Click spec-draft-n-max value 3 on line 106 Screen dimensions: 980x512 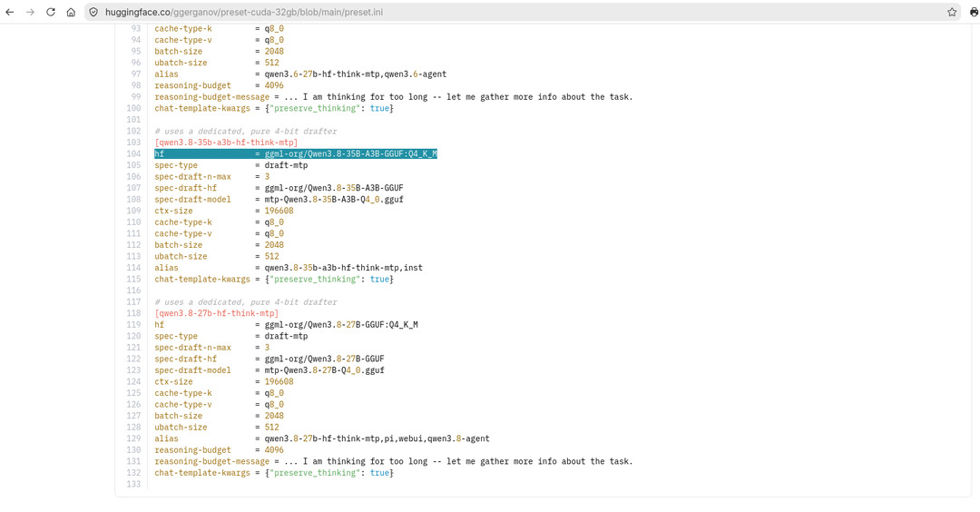267,177
